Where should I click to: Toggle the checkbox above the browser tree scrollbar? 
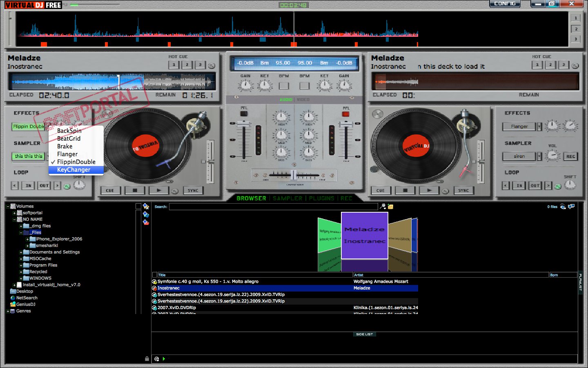pyautogui.click(x=138, y=206)
